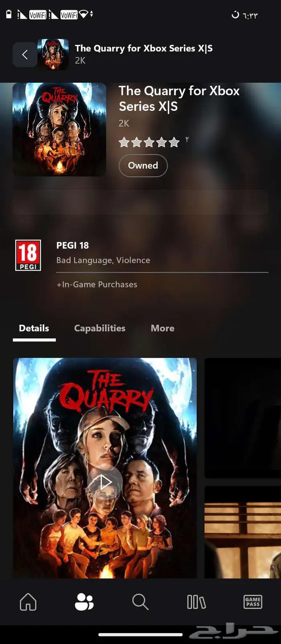Tap the five-star rating row
281x644 pixels.
[x=149, y=142]
